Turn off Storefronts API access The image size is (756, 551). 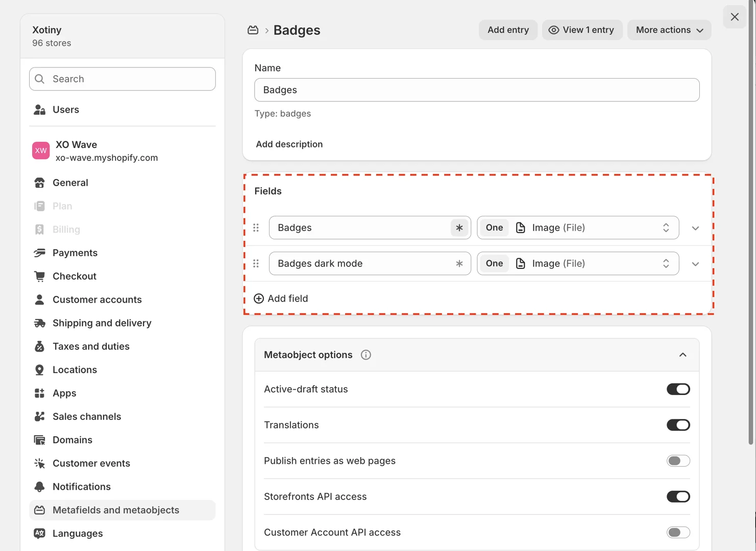pyautogui.click(x=678, y=496)
